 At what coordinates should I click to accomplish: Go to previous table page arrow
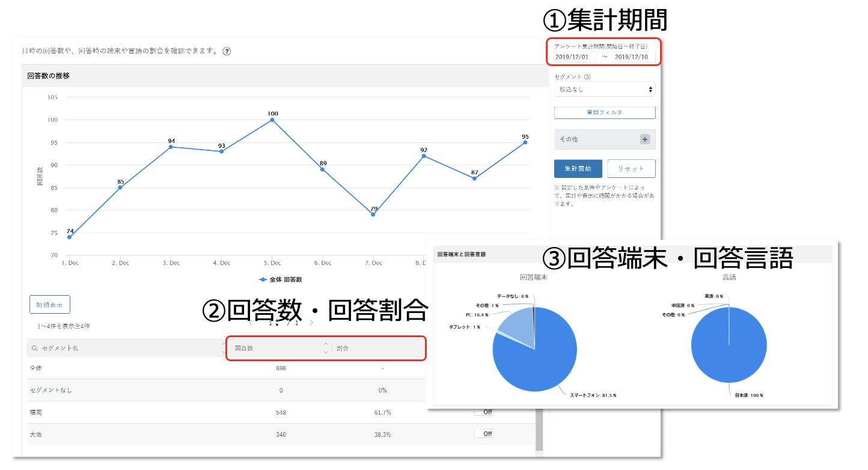click(x=251, y=323)
